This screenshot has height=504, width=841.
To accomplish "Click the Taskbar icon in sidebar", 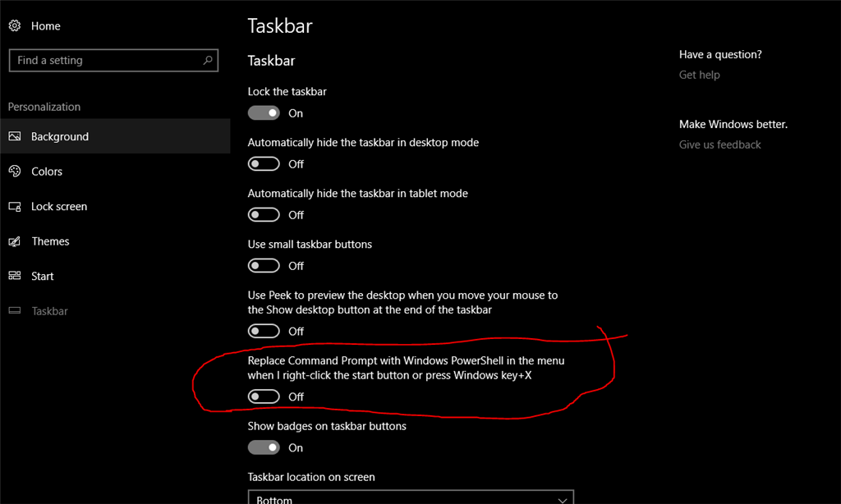I will (15, 310).
